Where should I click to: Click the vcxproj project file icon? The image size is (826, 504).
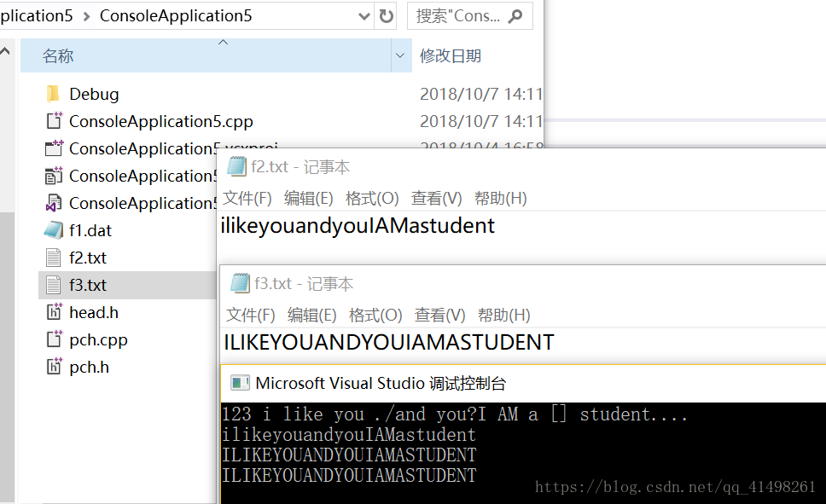click(54, 148)
